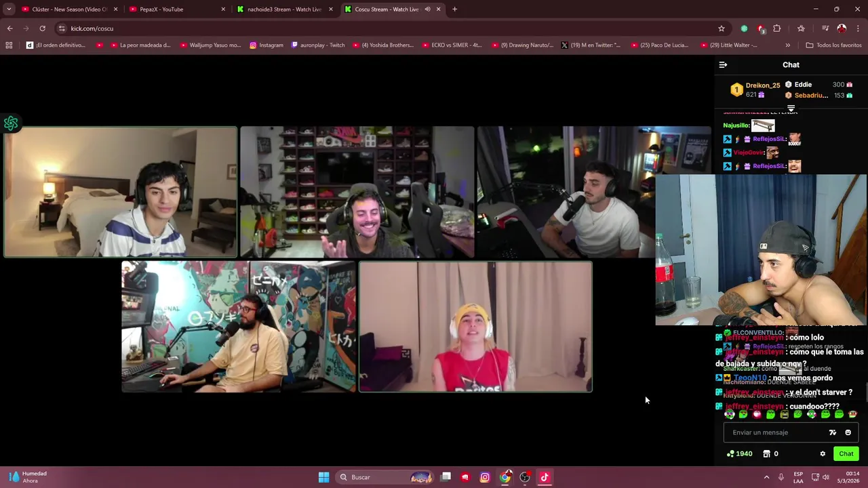
Task: Open the apps grid in bookmarks bar
Action: pyautogui.click(x=9, y=45)
